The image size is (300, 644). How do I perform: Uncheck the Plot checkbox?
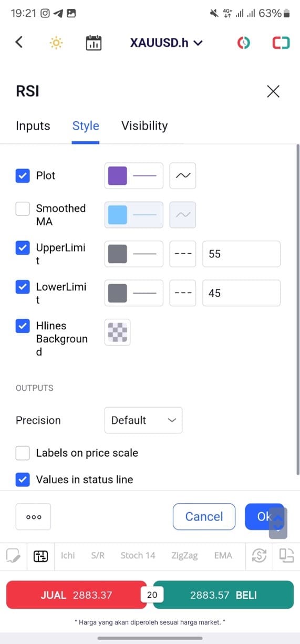[23, 175]
